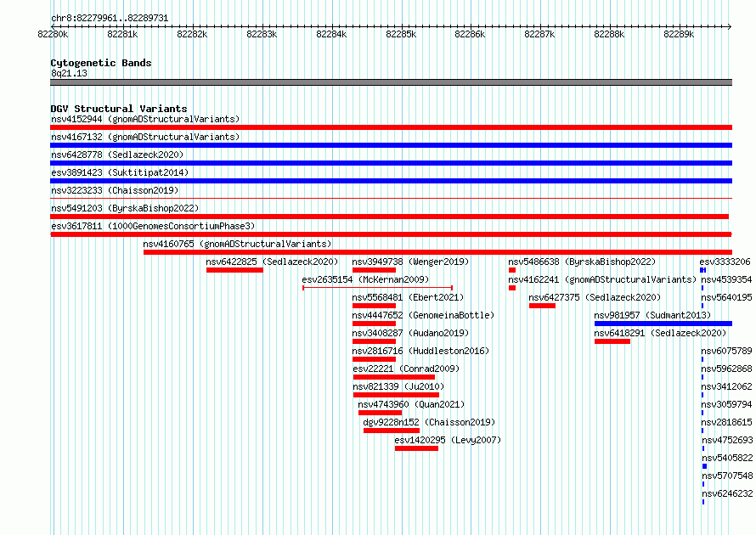Click the nsv4152944 gnomAD variant label

(145, 119)
